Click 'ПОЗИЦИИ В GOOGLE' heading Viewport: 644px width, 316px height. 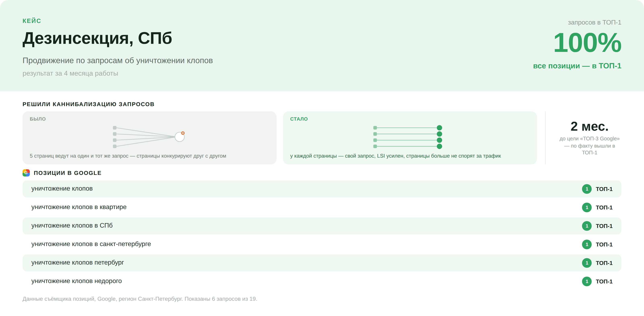(x=67, y=173)
